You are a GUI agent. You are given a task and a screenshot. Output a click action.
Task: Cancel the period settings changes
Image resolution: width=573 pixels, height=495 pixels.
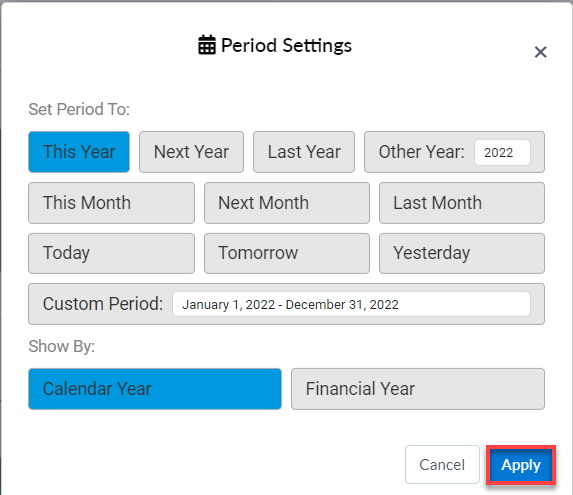[x=442, y=464]
